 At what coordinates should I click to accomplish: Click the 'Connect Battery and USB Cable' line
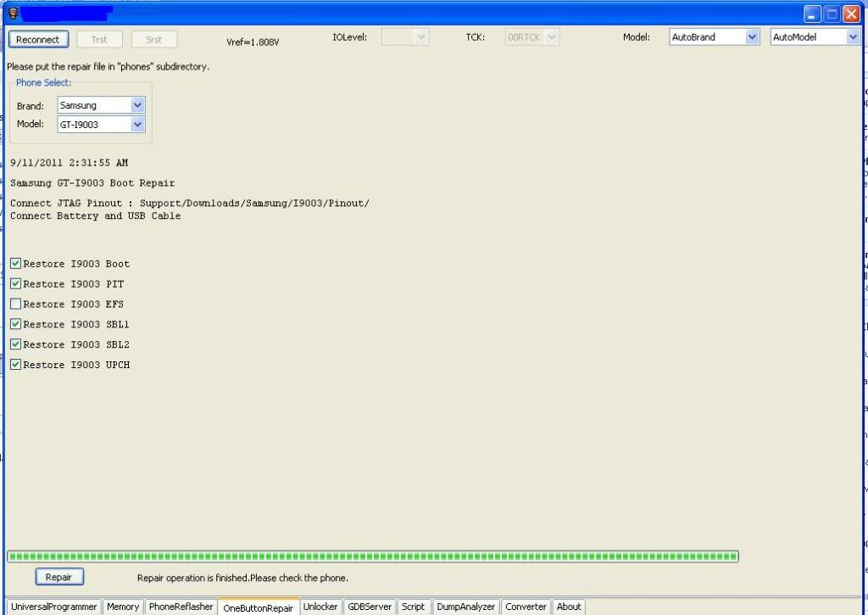click(95, 216)
